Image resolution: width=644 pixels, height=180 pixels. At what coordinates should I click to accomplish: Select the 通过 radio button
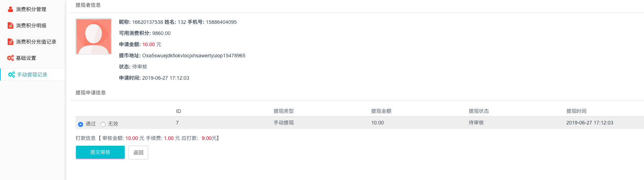(81, 124)
